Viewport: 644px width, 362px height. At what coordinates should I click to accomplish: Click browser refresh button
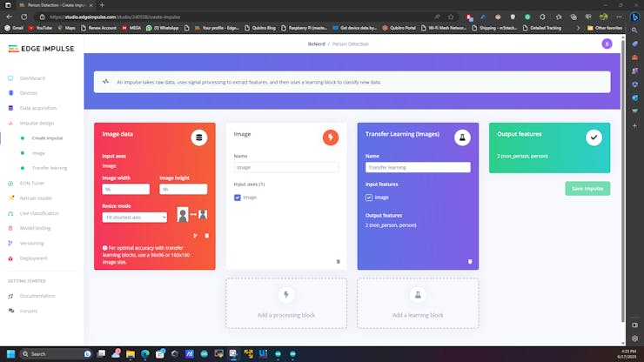pos(24,17)
